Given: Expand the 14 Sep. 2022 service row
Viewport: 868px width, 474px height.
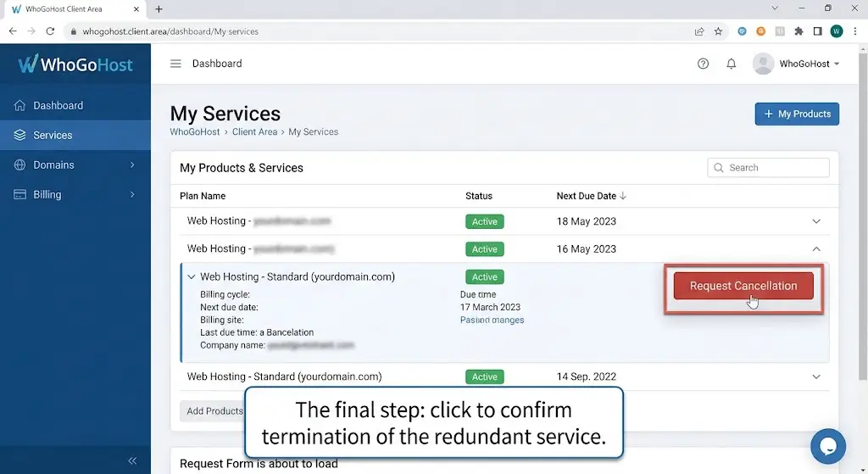Looking at the screenshot, I should 816,376.
